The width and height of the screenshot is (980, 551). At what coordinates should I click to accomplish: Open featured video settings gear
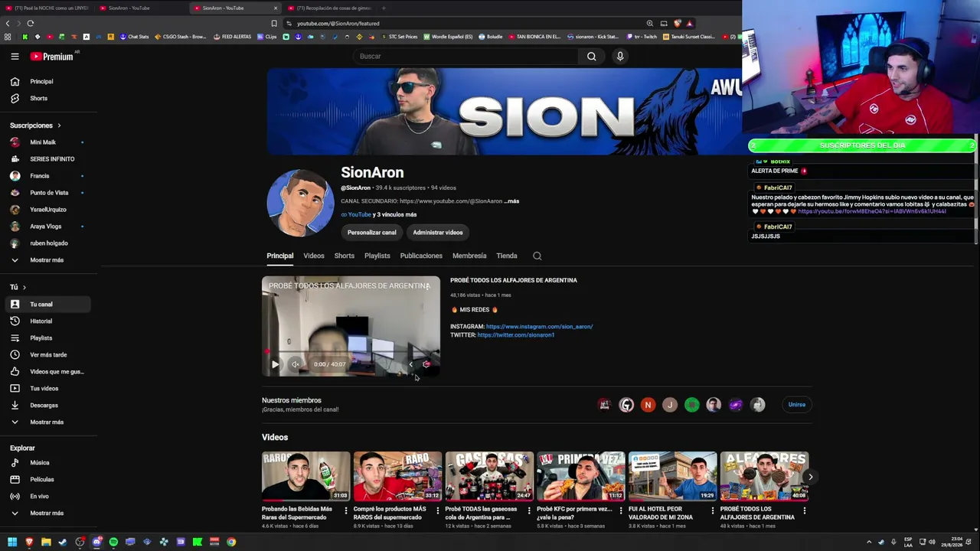[x=426, y=364]
